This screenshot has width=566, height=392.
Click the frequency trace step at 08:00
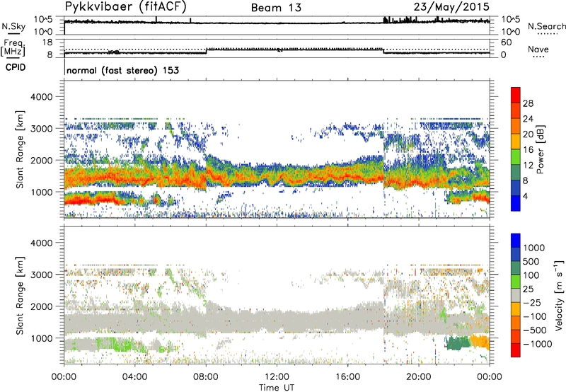pyautogui.click(x=206, y=51)
